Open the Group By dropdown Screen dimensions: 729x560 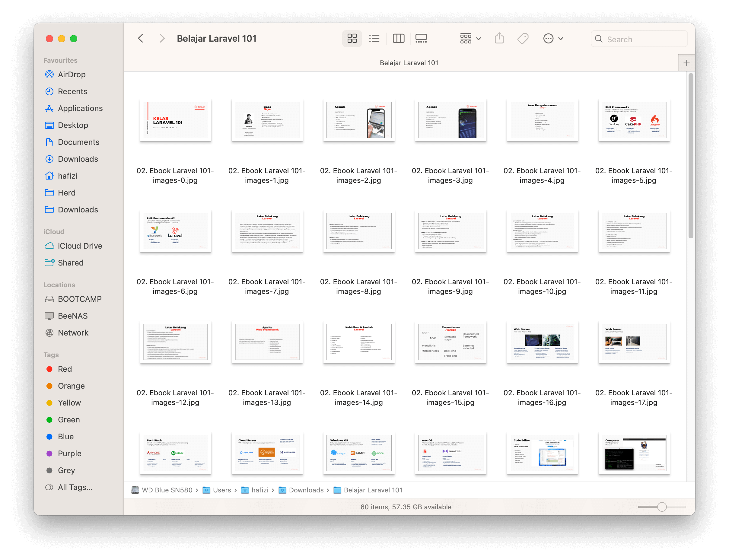tap(470, 39)
